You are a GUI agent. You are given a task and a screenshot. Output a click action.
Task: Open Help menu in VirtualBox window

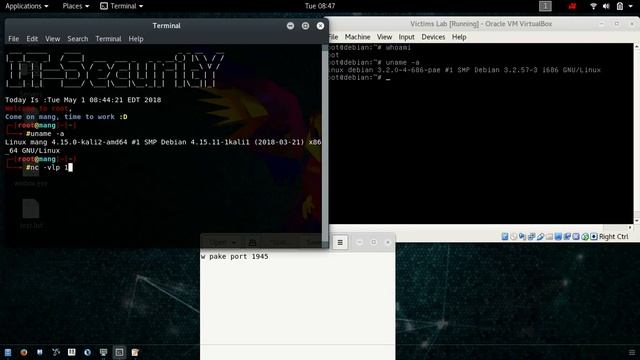459,37
